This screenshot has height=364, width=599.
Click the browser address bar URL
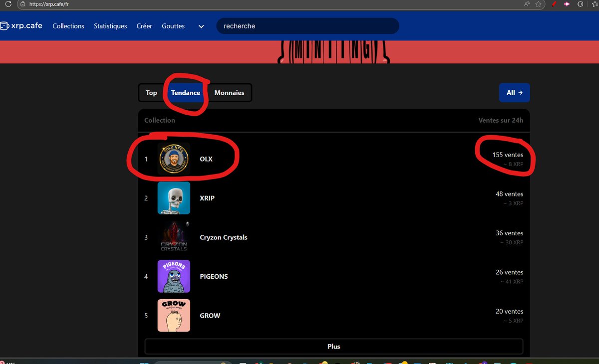(x=49, y=4)
